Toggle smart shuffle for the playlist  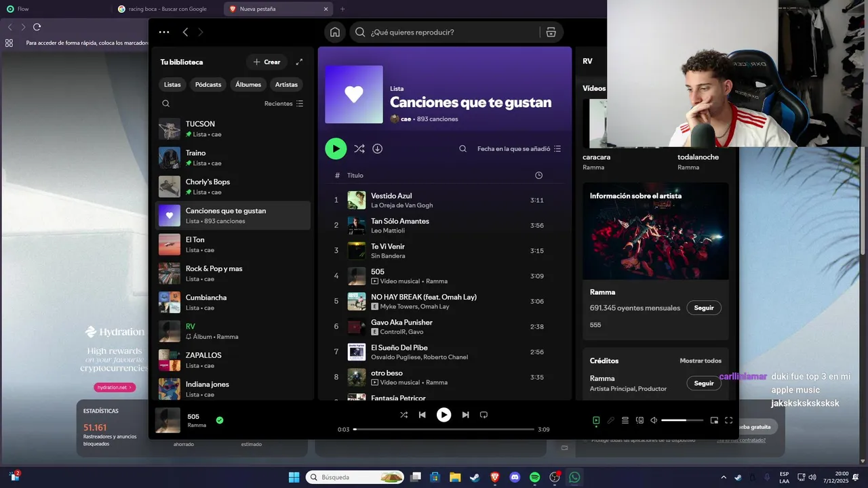pos(359,148)
